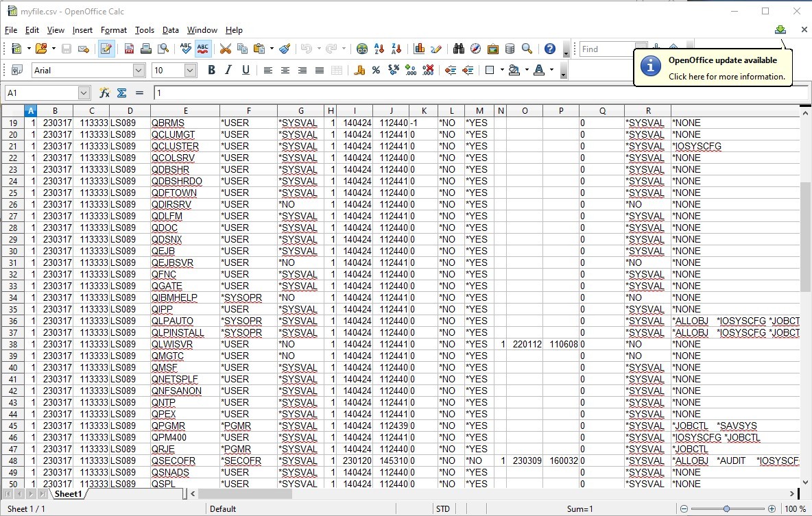
Task: Open the Find & Replace binoculars
Action: tap(459, 49)
